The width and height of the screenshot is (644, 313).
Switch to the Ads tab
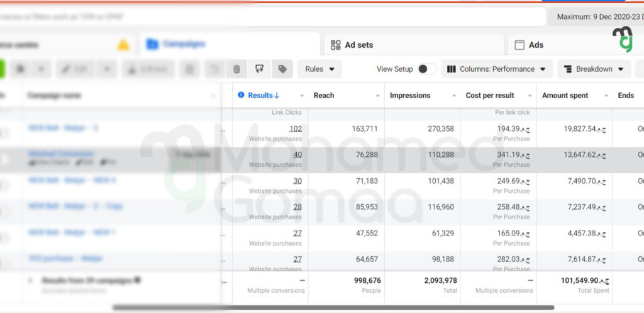coord(536,45)
